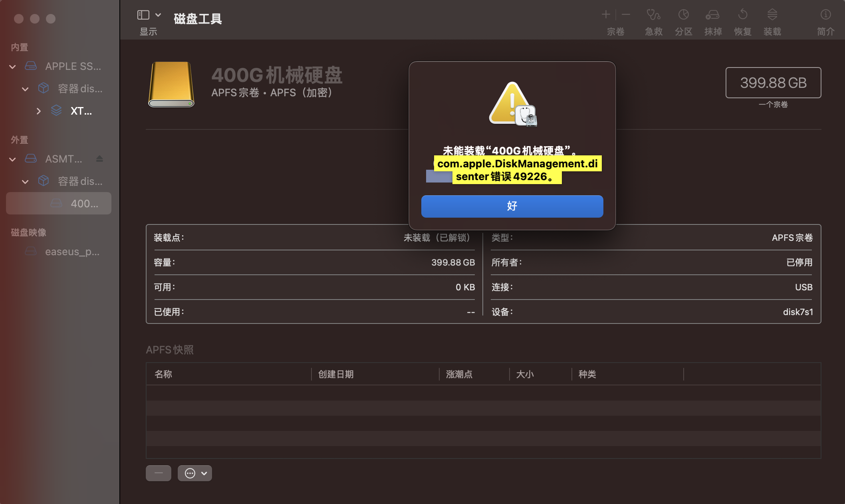Image resolution: width=845 pixels, height=504 pixels.
Task: Eject the ASMT external drive
Action: click(x=100, y=159)
